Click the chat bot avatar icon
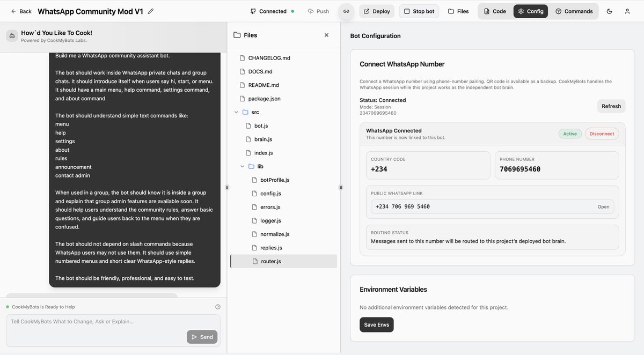 coord(12,36)
